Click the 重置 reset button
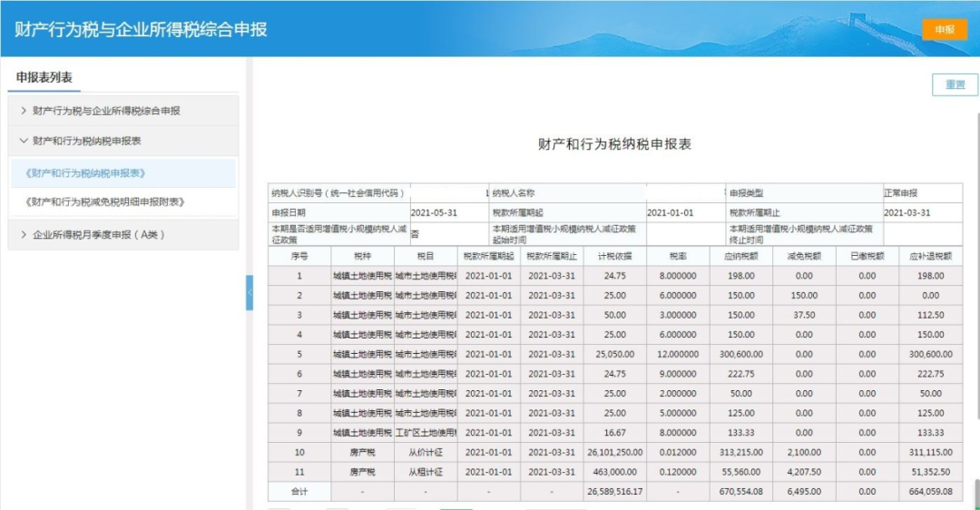This screenshot has width=980, height=510. (x=955, y=84)
